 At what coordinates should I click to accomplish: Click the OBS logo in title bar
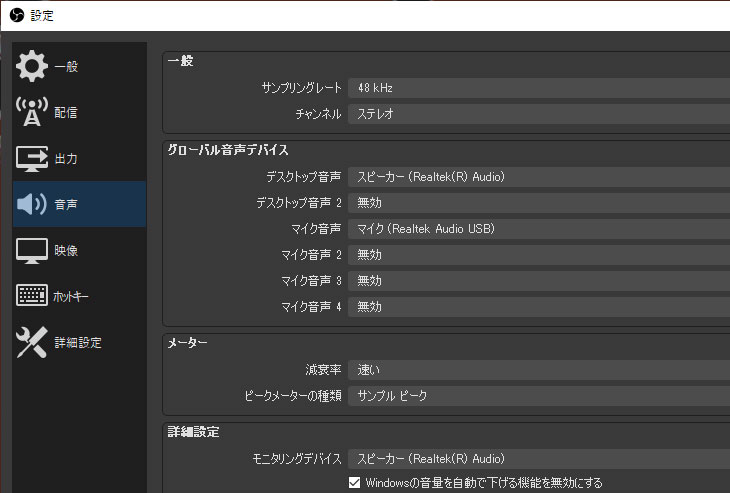pyautogui.click(x=15, y=15)
